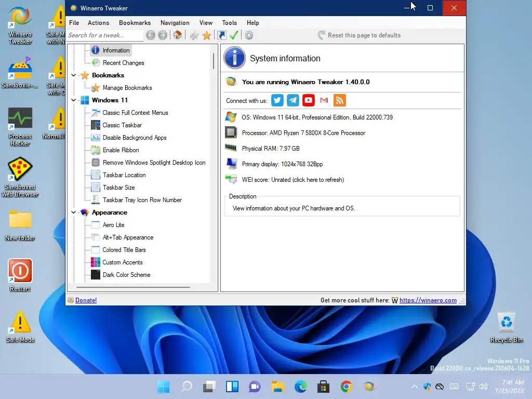
Task: Open the RSS feed connect icon
Action: coord(340,100)
